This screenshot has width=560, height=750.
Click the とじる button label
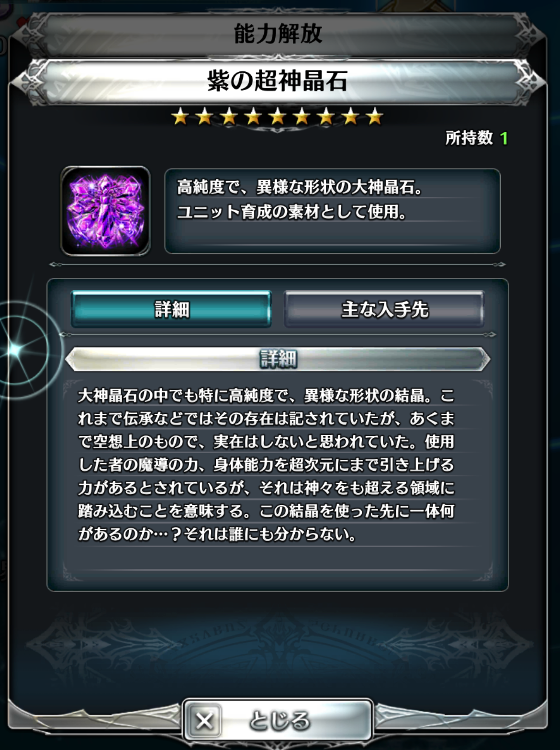point(280,721)
